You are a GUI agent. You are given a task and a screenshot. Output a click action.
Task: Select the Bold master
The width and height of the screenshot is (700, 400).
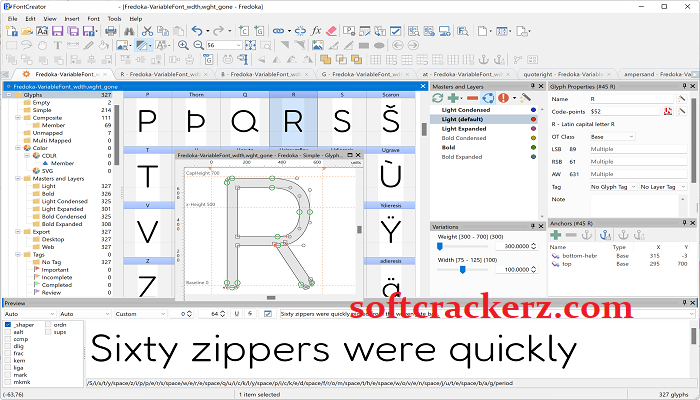tap(448, 147)
